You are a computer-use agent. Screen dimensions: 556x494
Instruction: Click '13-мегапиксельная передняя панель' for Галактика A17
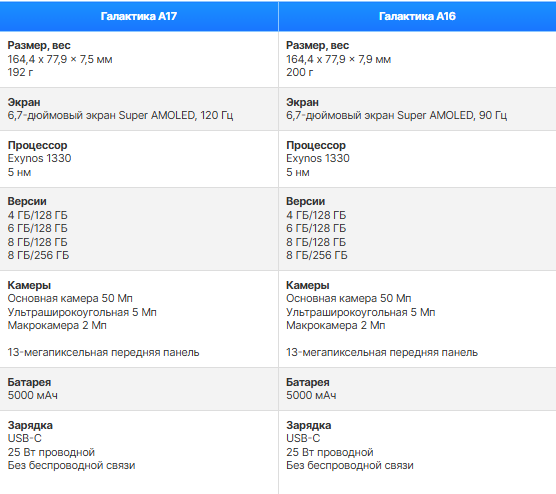click(104, 353)
